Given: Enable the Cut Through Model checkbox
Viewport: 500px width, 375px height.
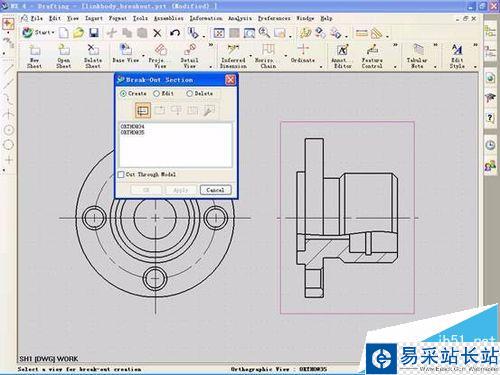Looking at the screenshot, I should (121, 174).
